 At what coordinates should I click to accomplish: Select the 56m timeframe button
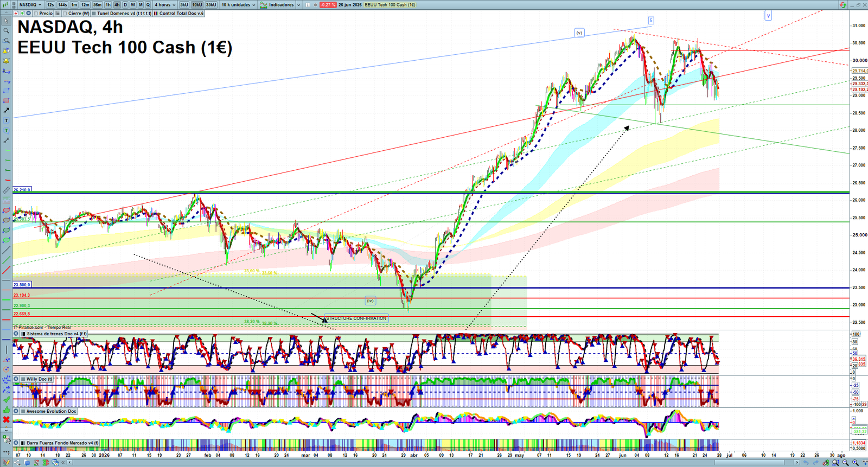point(97,4)
